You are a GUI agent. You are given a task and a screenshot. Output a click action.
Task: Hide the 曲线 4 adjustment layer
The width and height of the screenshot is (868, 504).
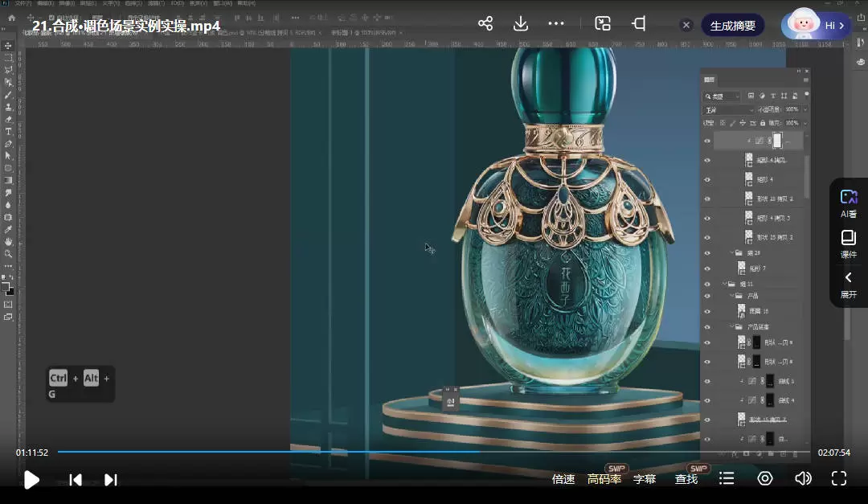[x=707, y=400]
